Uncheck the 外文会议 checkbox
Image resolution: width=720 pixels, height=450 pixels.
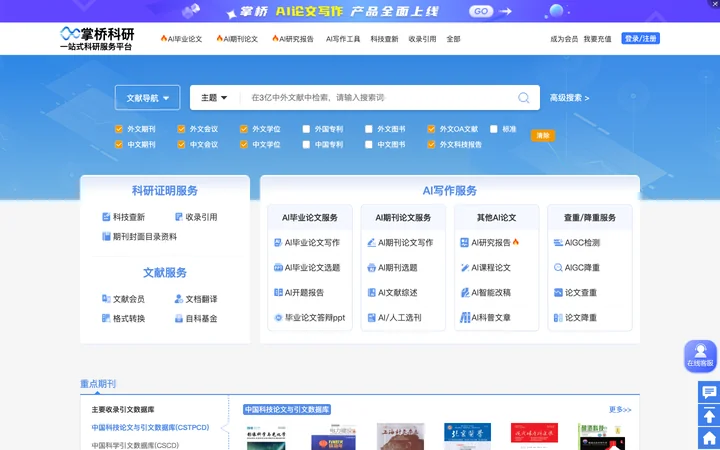click(181, 129)
